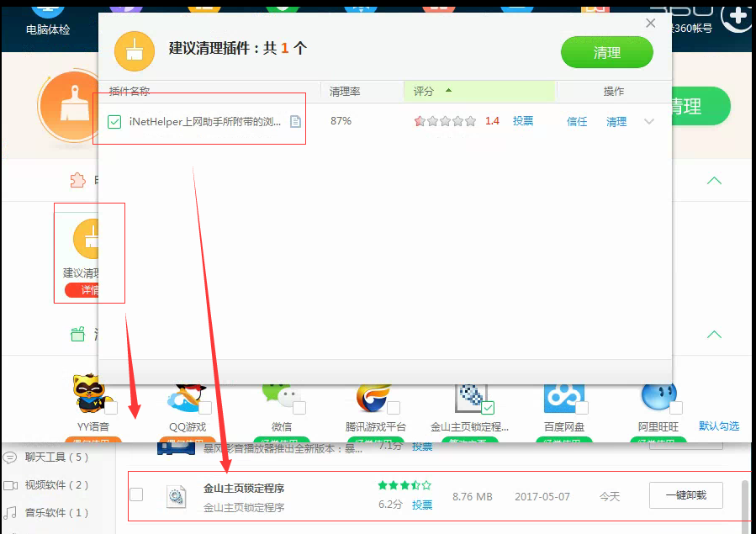This screenshot has width=756, height=534.
Task: Tick the QQ游戏 checkbox
Action: pos(205,408)
